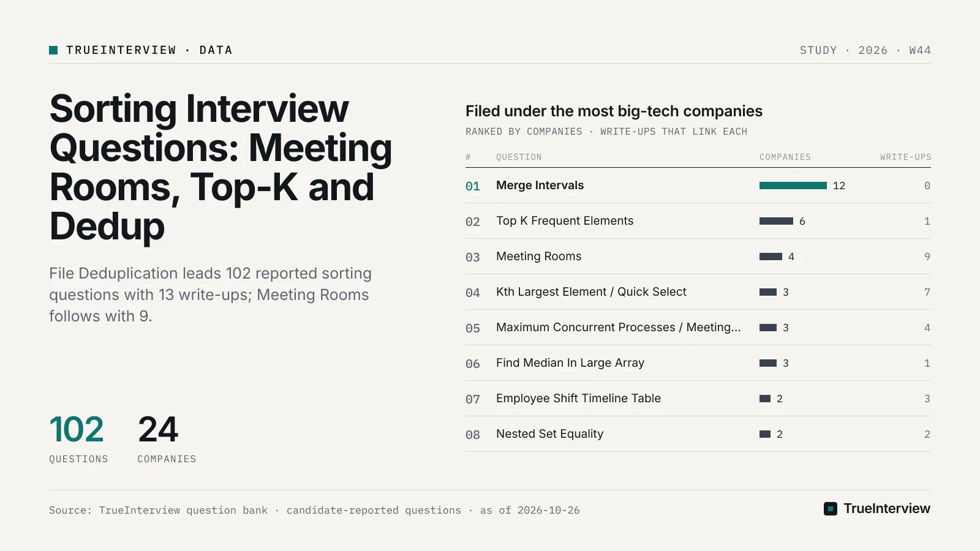980x551 pixels.
Task: Click the File Deduplication summary paragraph
Action: 210,294
